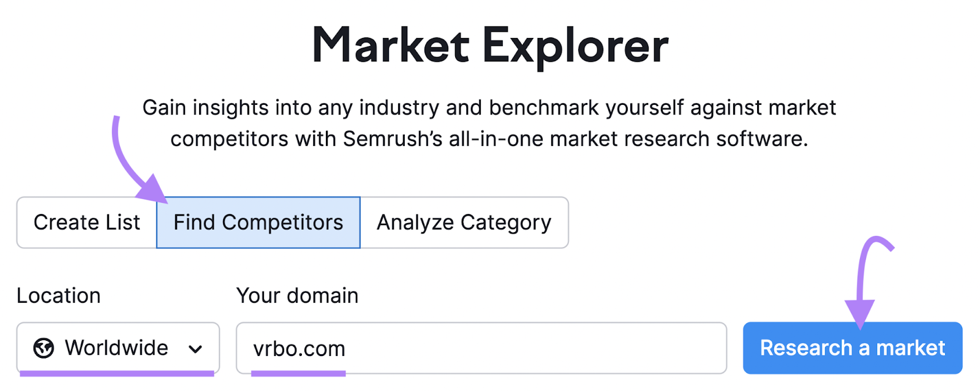Click the word "Worldwide" in location selector

click(116, 348)
